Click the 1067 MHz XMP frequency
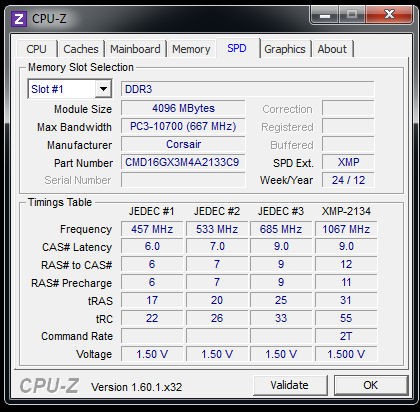The height and width of the screenshot is (412, 420). 346,229
